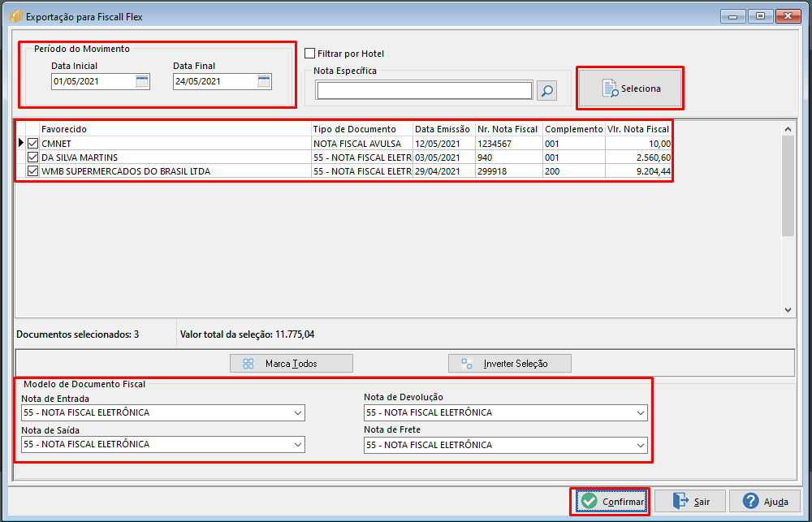Click the Marca Todos button
Viewport: 812px width, 522px height.
292,364
